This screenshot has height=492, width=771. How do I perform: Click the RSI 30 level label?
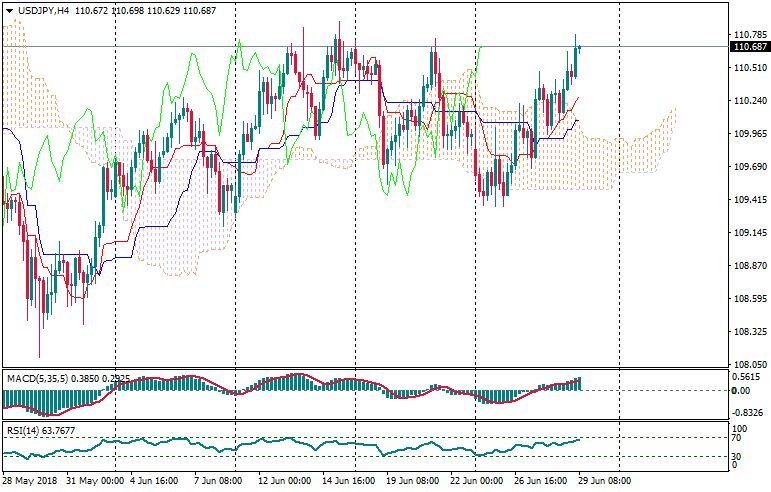point(738,457)
